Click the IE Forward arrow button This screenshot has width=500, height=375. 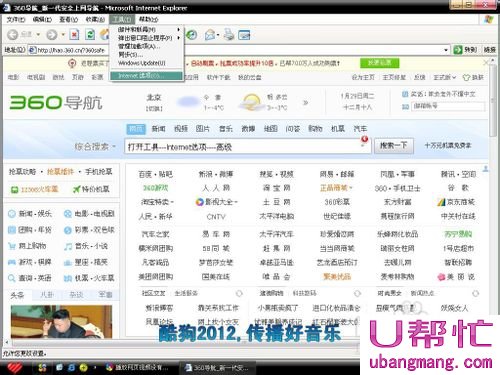click(x=51, y=34)
